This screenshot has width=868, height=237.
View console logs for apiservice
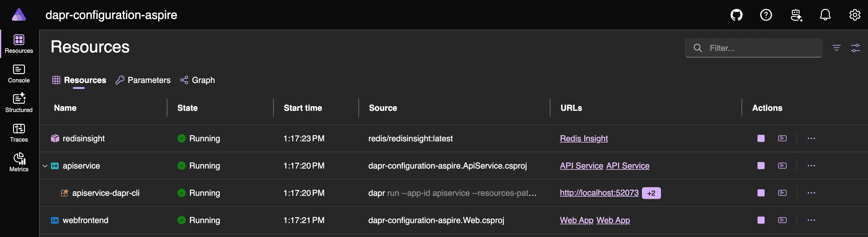pos(782,166)
